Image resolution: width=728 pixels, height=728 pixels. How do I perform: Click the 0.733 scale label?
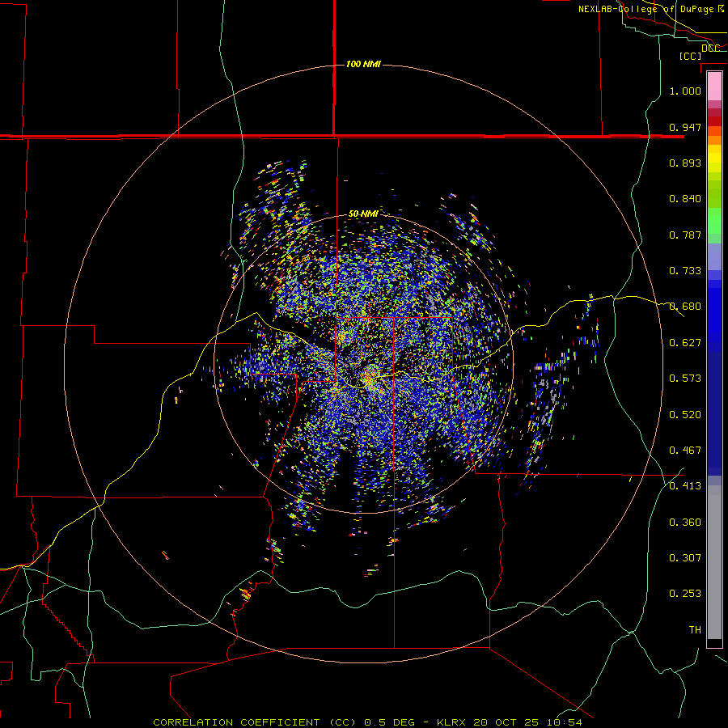click(685, 271)
